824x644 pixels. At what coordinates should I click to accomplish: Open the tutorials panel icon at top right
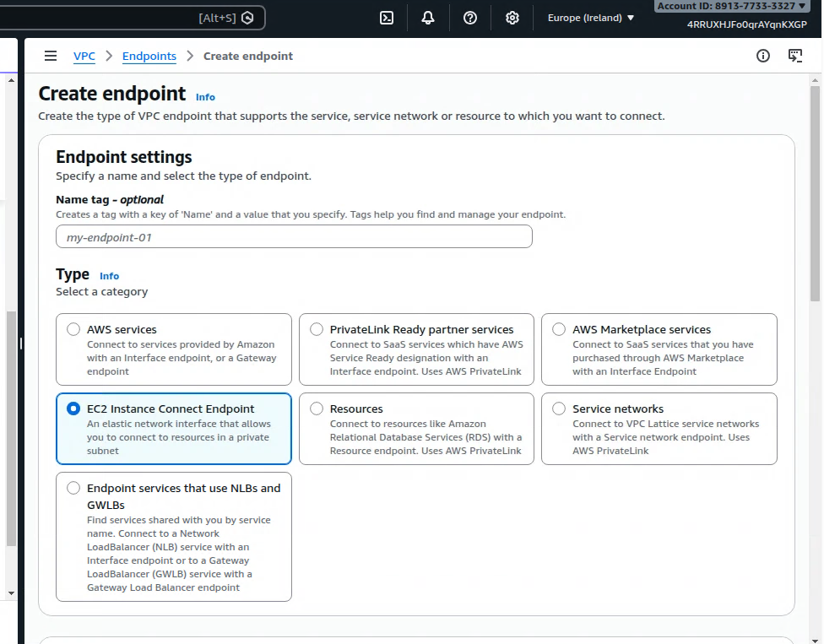pyautogui.click(x=795, y=57)
